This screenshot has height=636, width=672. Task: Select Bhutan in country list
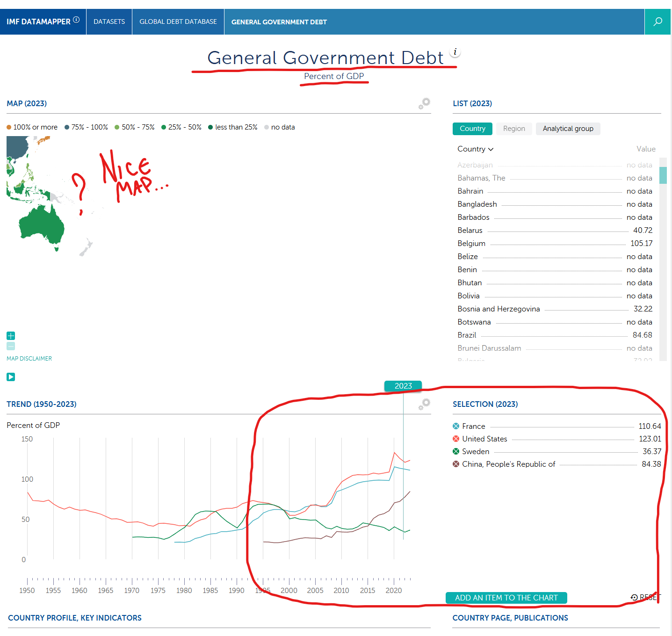pyautogui.click(x=555, y=282)
